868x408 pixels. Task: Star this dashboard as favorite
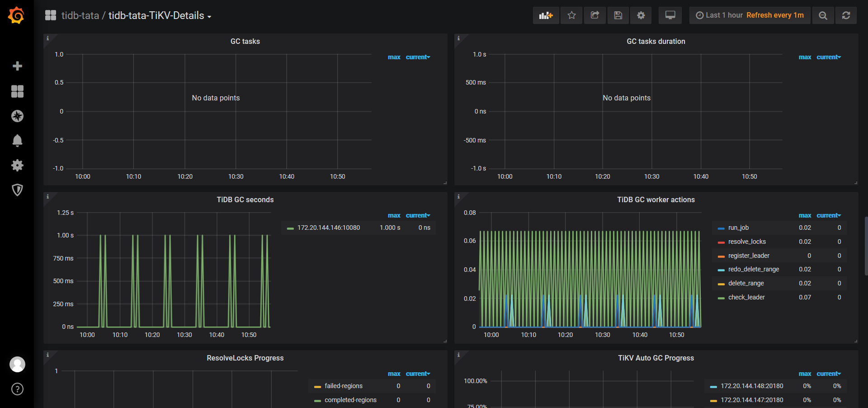pyautogui.click(x=571, y=15)
